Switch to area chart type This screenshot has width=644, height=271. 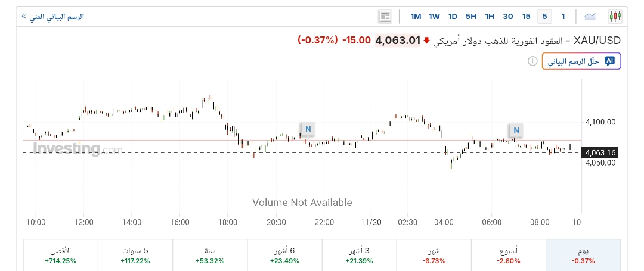coord(590,16)
